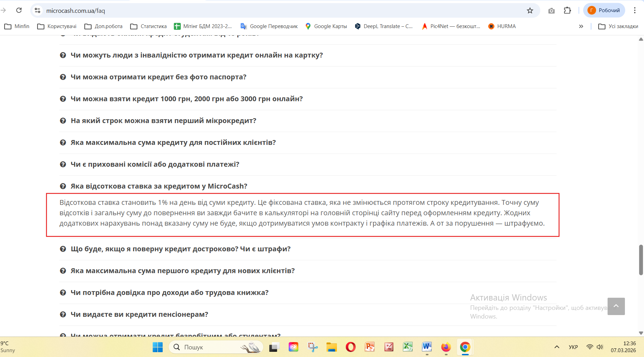Open the Chrome three-dot menu
Viewport: 644px width, 357px height.
[635, 10]
